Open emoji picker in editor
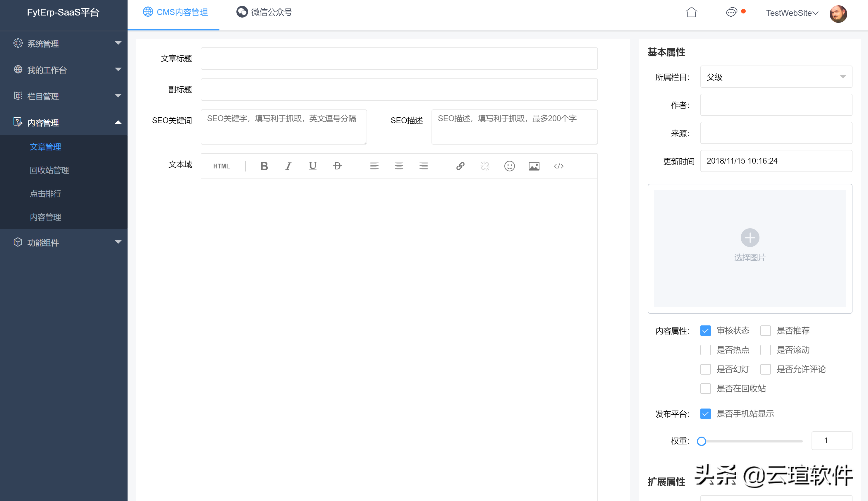The image size is (868, 501). (x=509, y=166)
